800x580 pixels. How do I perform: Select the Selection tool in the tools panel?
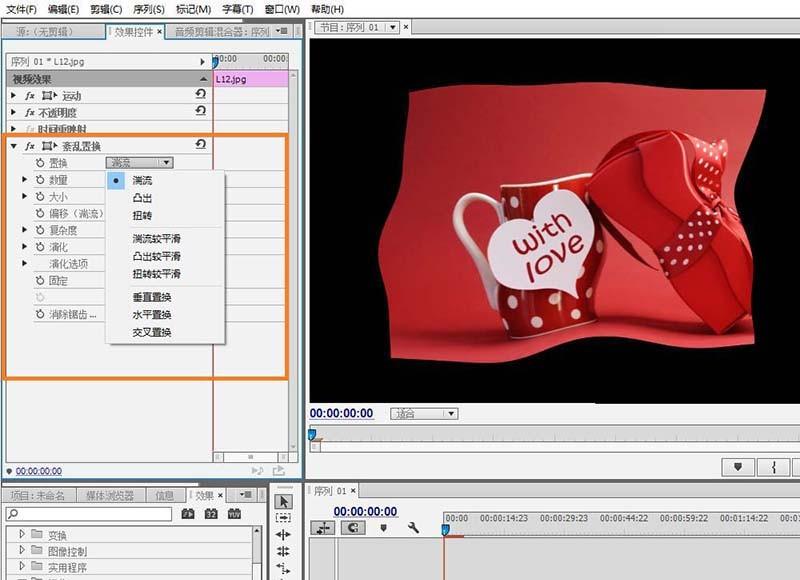coord(285,502)
